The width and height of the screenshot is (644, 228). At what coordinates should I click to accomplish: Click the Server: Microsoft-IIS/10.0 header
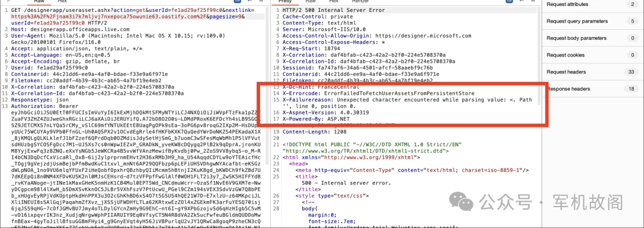coord(324,29)
